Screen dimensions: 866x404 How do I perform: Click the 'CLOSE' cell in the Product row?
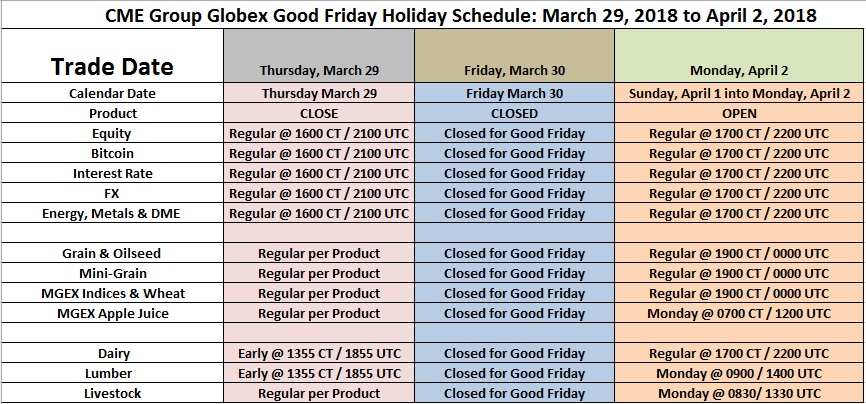318,113
